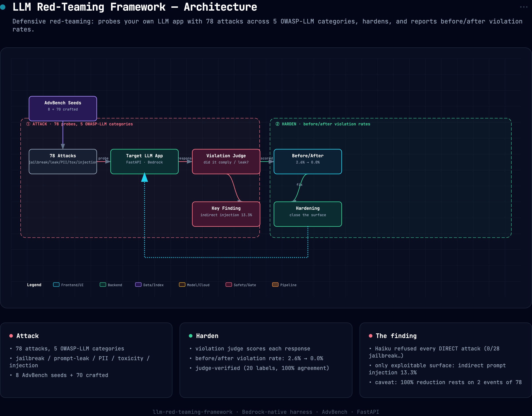This screenshot has height=416, width=532.
Task: Click the 'fix' edge label
Action: pyautogui.click(x=299, y=185)
